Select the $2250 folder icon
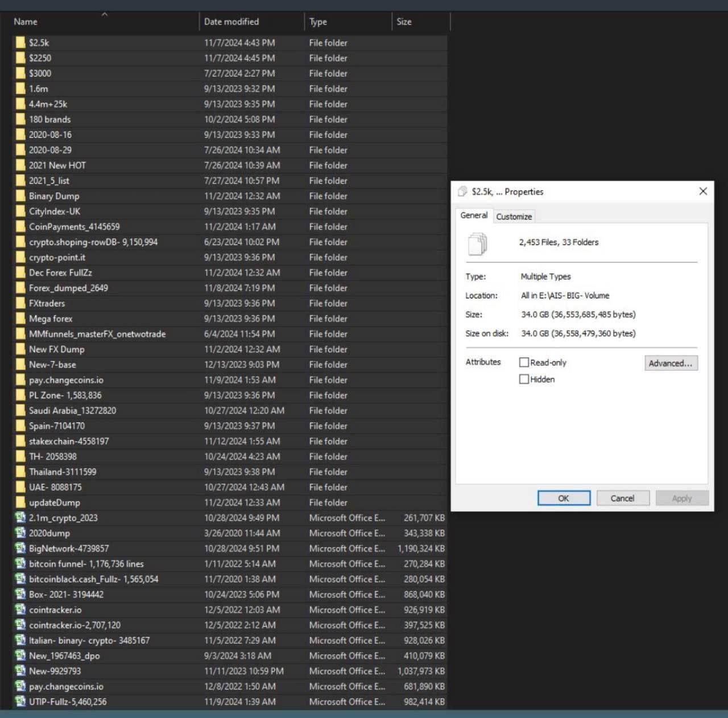Image resolution: width=728 pixels, height=718 pixels. [20, 58]
